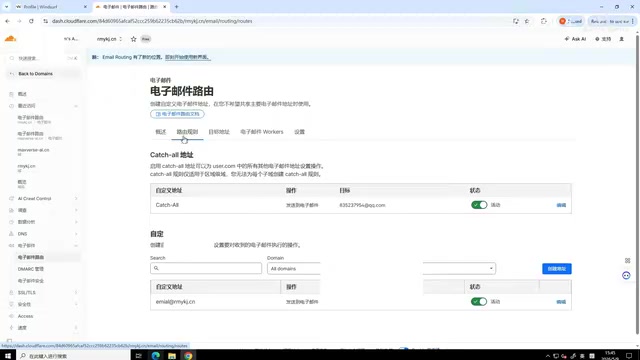
Task: Expand the SSL/TLS section
Action: (76, 293)
